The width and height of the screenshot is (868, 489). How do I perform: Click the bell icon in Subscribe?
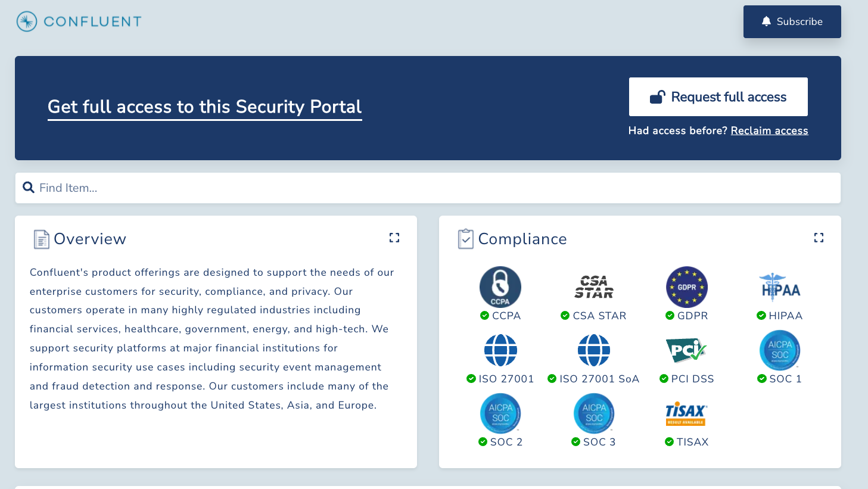[x=766, y=21]
